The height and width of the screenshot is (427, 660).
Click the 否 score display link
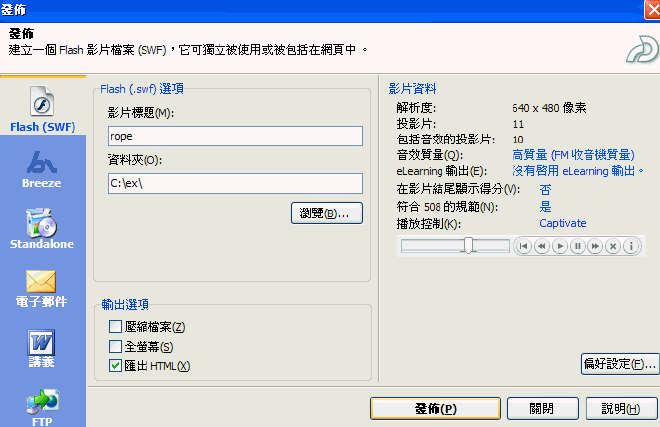[545, 189]
